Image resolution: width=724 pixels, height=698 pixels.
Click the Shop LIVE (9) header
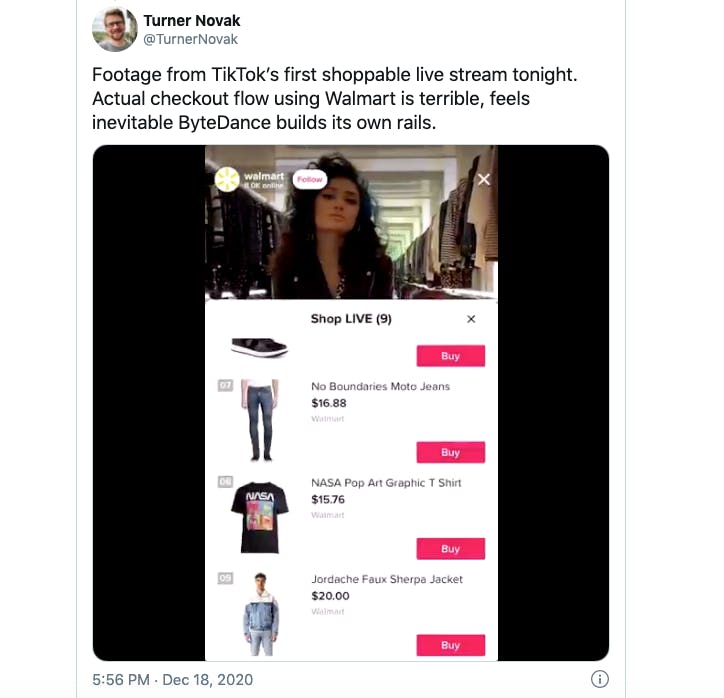(351, 319)
